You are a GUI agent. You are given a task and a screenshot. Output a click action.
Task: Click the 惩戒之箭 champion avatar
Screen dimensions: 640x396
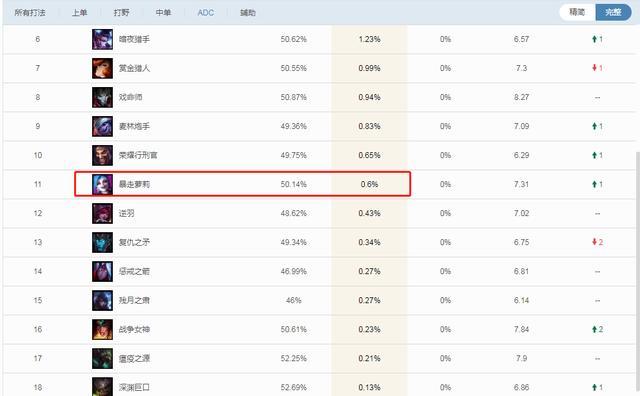tap(102, 271)
